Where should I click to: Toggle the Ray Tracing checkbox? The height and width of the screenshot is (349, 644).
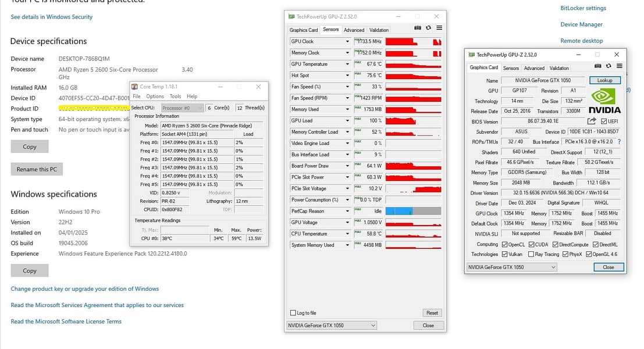[531, 254]
